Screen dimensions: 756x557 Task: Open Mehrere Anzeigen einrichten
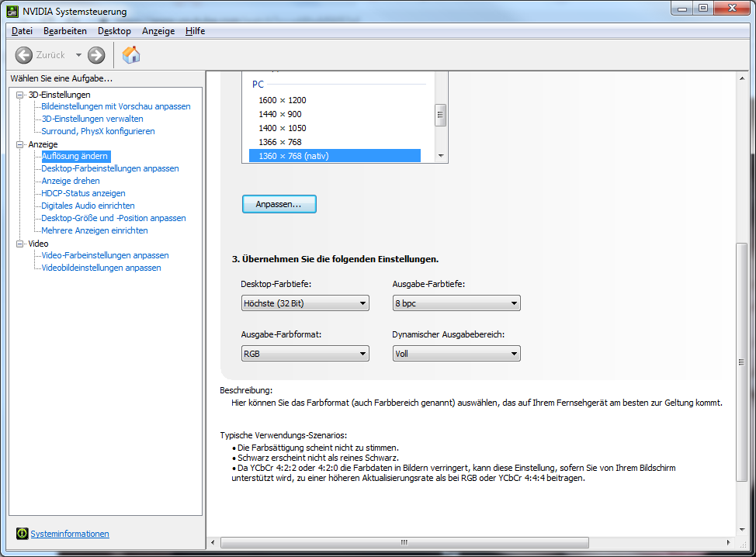(x=95, y=231)
